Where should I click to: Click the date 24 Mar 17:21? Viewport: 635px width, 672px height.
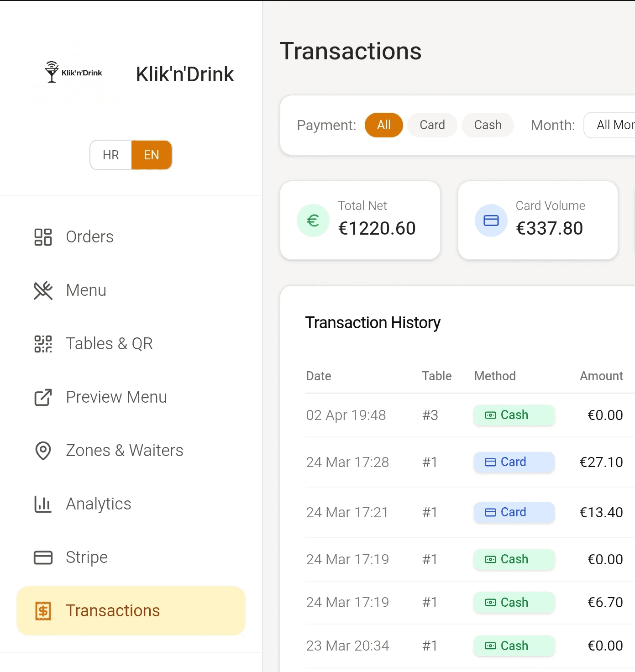pos(347,512)
